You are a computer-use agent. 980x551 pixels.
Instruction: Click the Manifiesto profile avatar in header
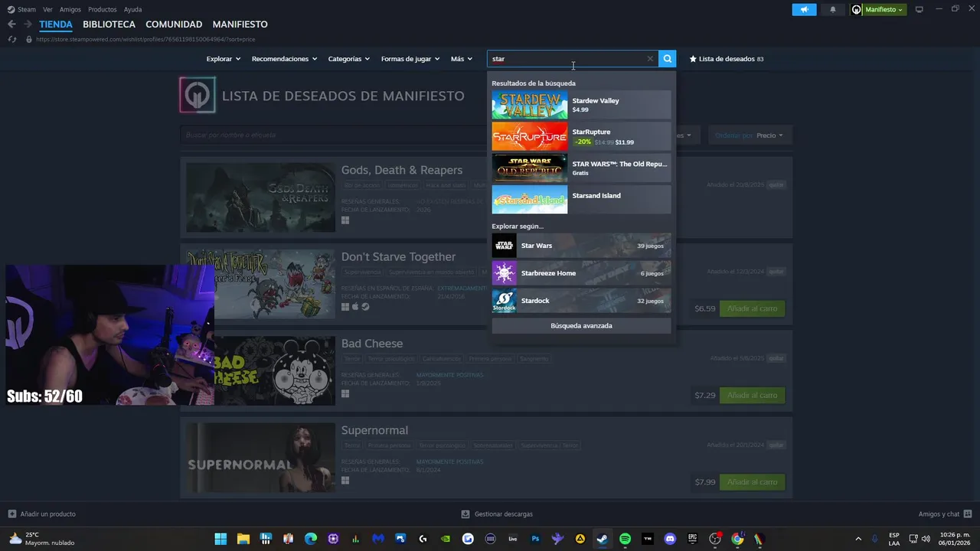click(857, 9)
